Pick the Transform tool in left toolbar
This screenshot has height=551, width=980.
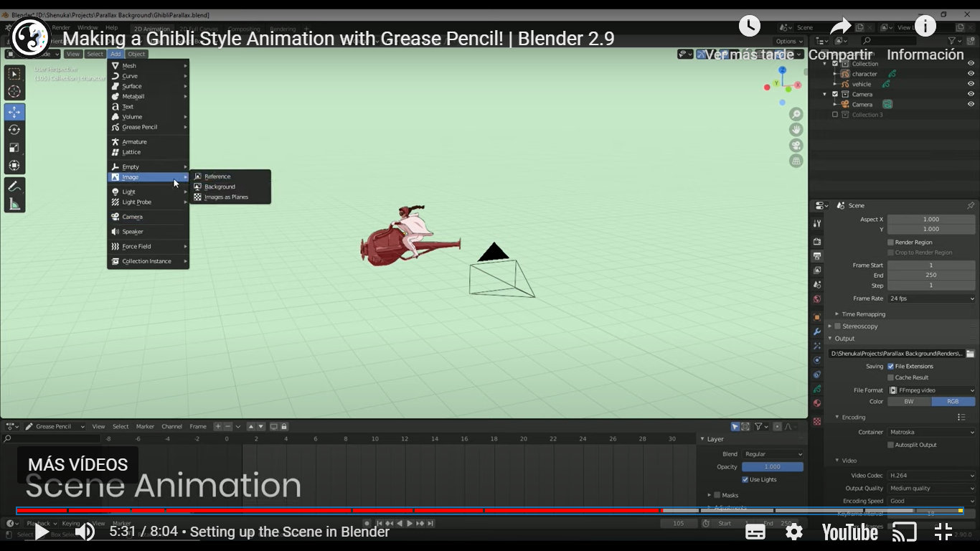(14, 166)
